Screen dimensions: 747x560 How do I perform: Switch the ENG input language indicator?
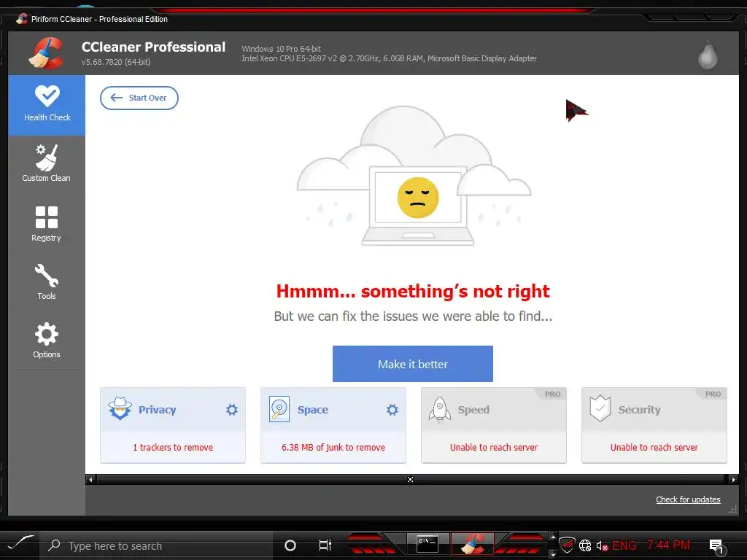pos(624,545)
